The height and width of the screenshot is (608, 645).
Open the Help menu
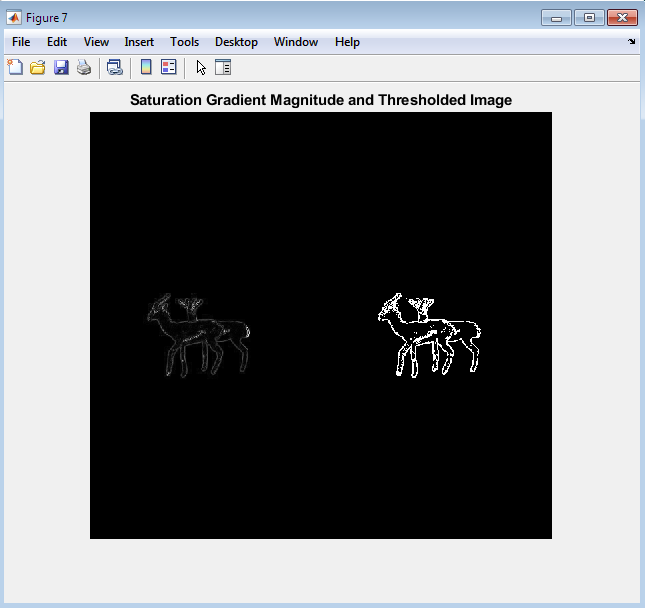coord(347,42)
